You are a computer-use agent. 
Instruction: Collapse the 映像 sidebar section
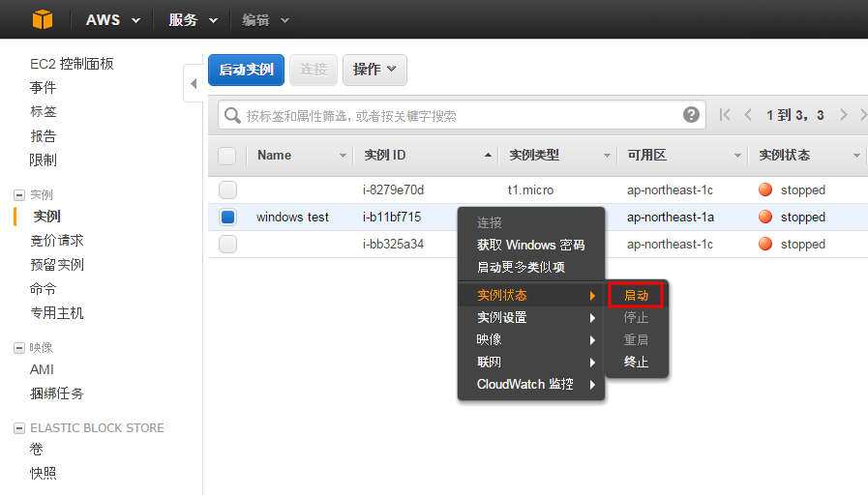pos(19,347)
